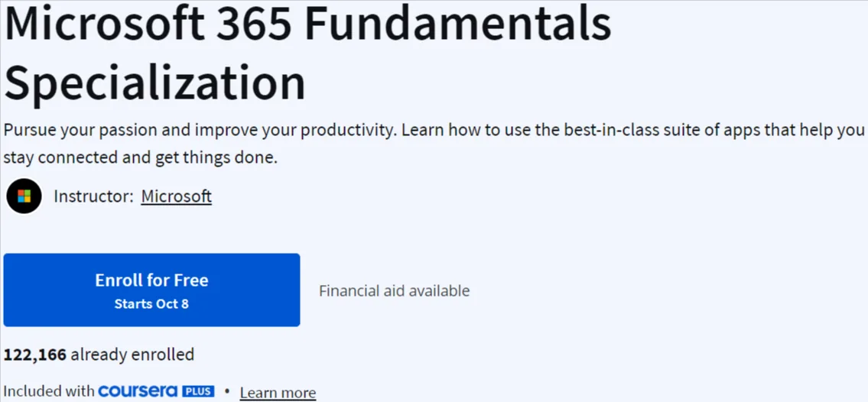Click the Instructor label text
Image resolution: width=868 pixels, height=402 pixels.
[x=93, y=196]
